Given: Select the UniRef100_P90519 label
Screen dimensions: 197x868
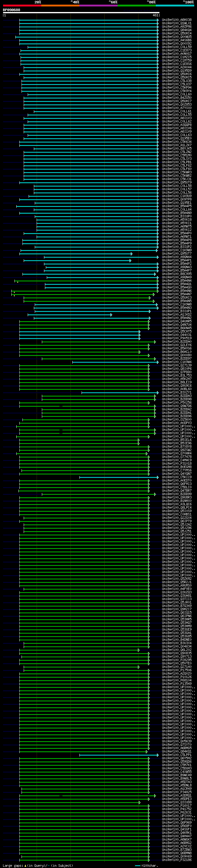Looking at the screenshot, I should coord(177,338).
